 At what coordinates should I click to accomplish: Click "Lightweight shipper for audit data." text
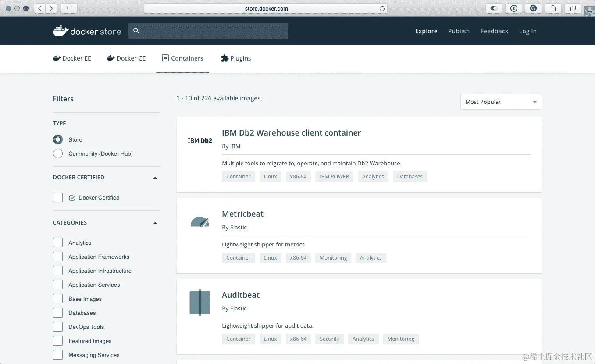267,325
